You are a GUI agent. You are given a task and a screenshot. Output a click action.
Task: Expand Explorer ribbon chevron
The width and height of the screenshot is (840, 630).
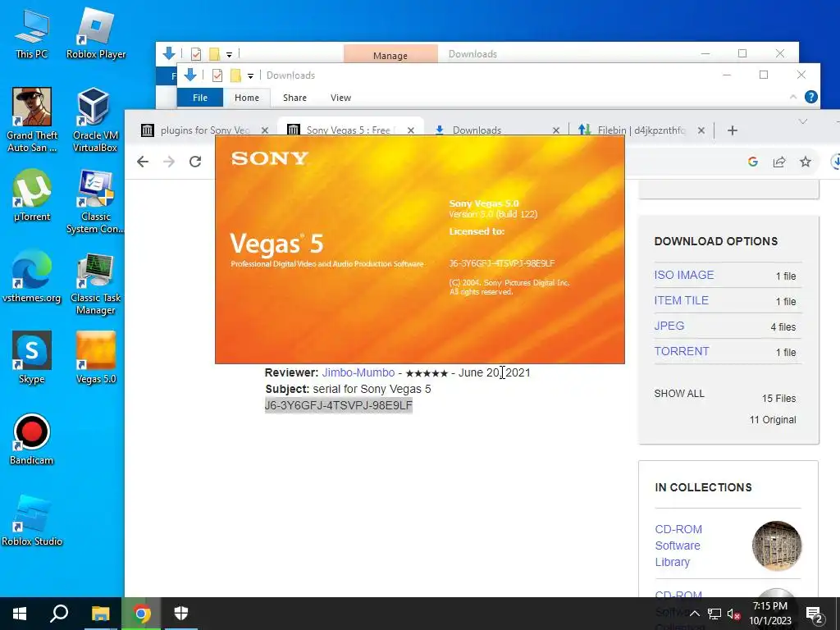tap(793, 97)
